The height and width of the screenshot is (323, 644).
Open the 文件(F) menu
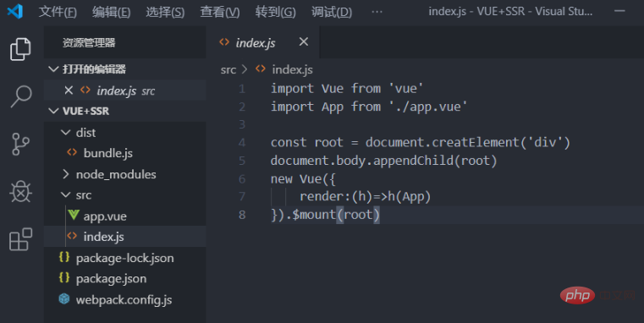pos(58,12)
